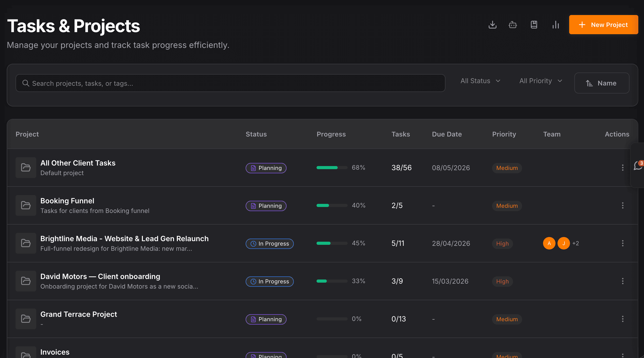The height and width of the screenshot is (358, 644).
Task: Toggle the Name sort order button
Action: click(602, 83)
